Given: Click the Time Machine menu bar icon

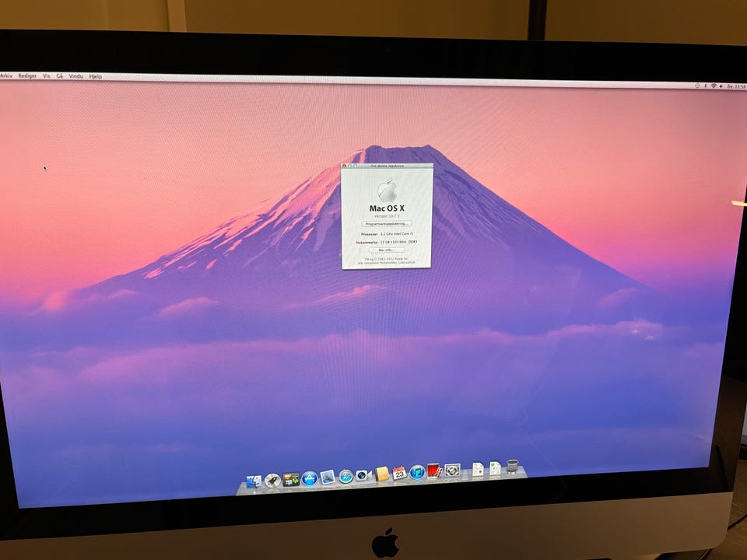Looking at the screenshot, I should point(697,86).
